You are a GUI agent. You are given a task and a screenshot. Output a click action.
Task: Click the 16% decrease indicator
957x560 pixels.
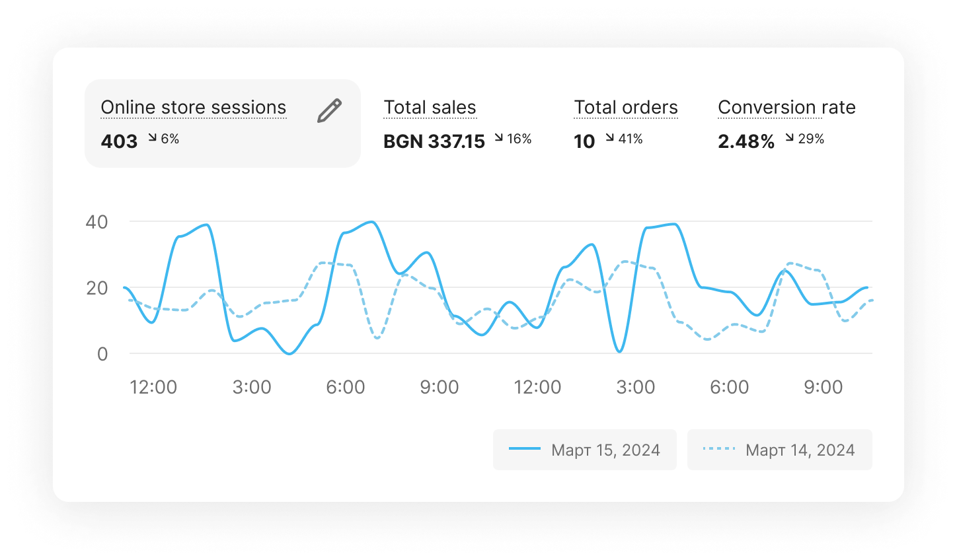[513, 139]
